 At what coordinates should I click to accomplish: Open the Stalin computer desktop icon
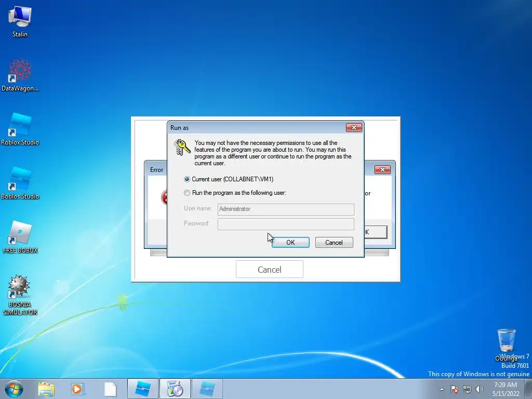20,21
